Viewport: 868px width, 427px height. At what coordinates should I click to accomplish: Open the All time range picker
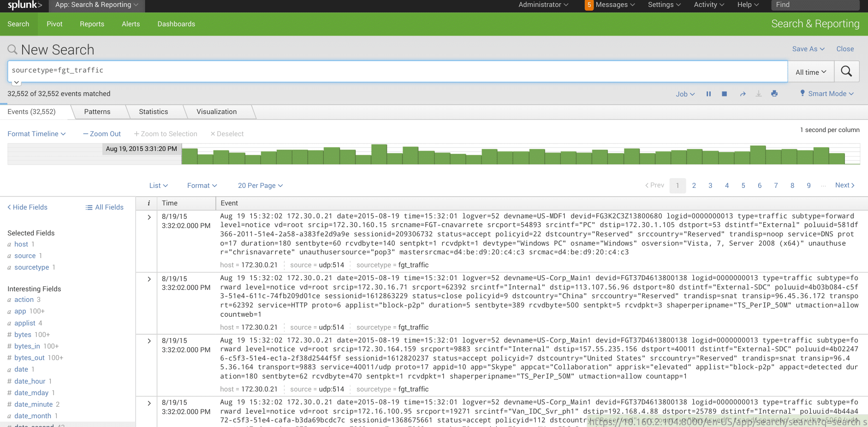[x=810, y=72]
